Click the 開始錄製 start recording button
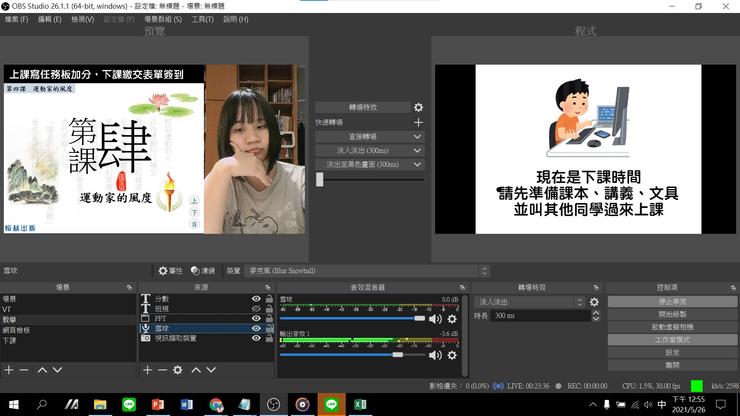This screenshot has height=416, width=740. tap(672, 314)
